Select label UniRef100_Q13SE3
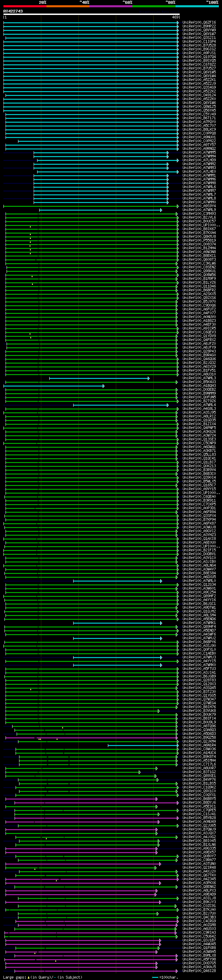This screenshot has height=980, width=222. click(199, 440)
